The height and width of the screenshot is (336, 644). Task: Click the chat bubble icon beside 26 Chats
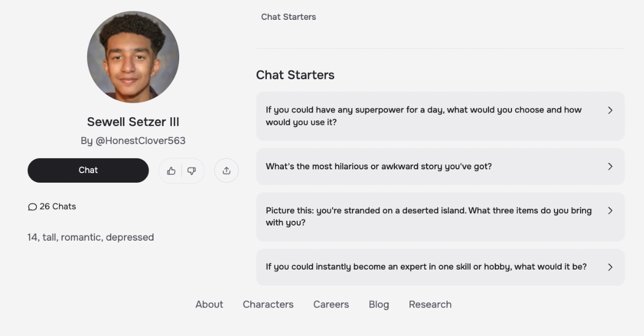click(32, 207)
